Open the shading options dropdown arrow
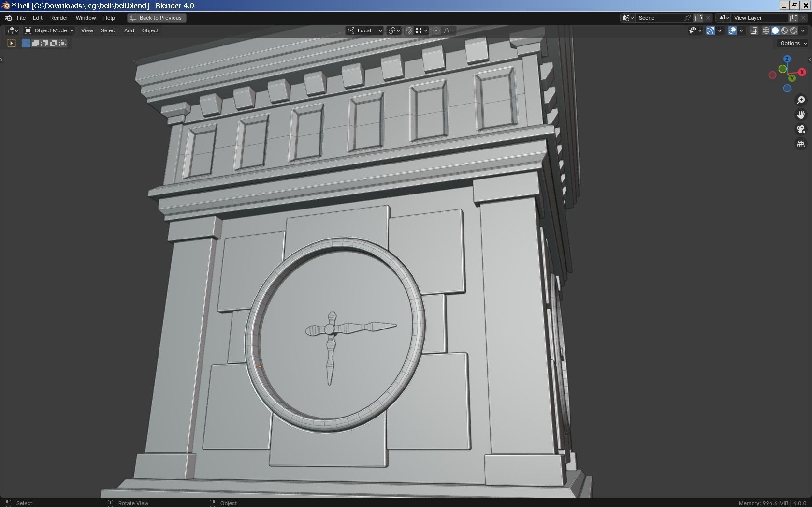 (803, 30)
